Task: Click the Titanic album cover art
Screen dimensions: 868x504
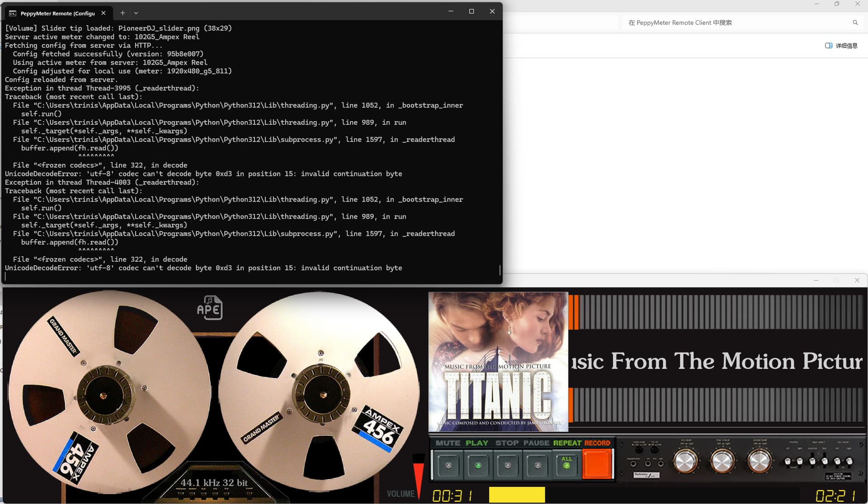Action: tap(498, 362)
